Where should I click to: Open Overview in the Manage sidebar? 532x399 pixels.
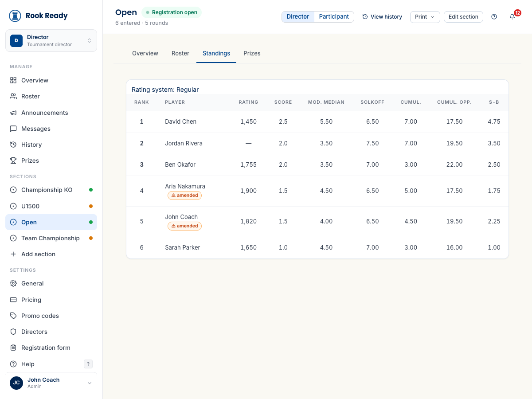click(x=51, y=80)
